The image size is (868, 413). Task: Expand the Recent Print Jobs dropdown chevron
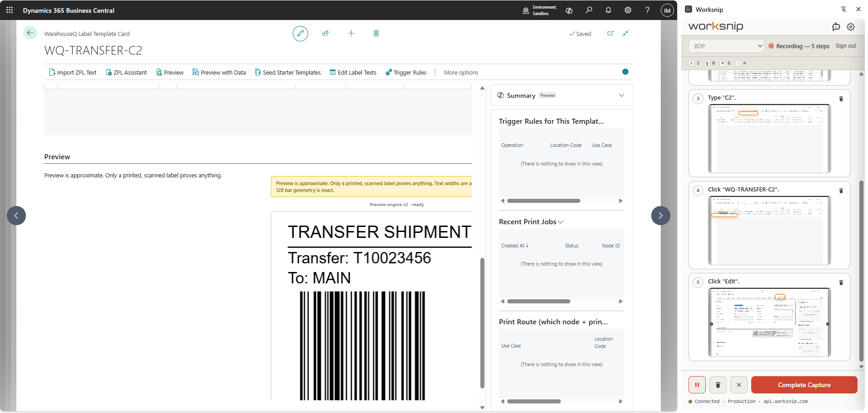(561, 222)
